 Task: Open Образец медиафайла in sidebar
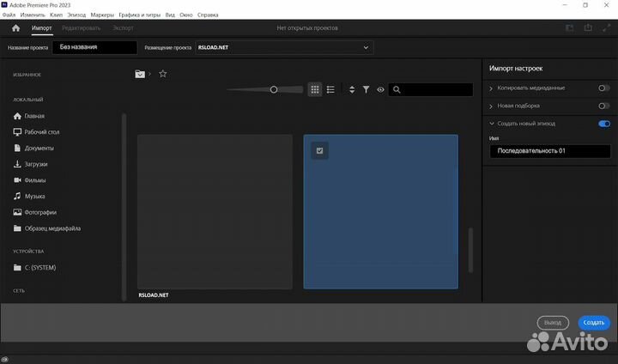47,228
